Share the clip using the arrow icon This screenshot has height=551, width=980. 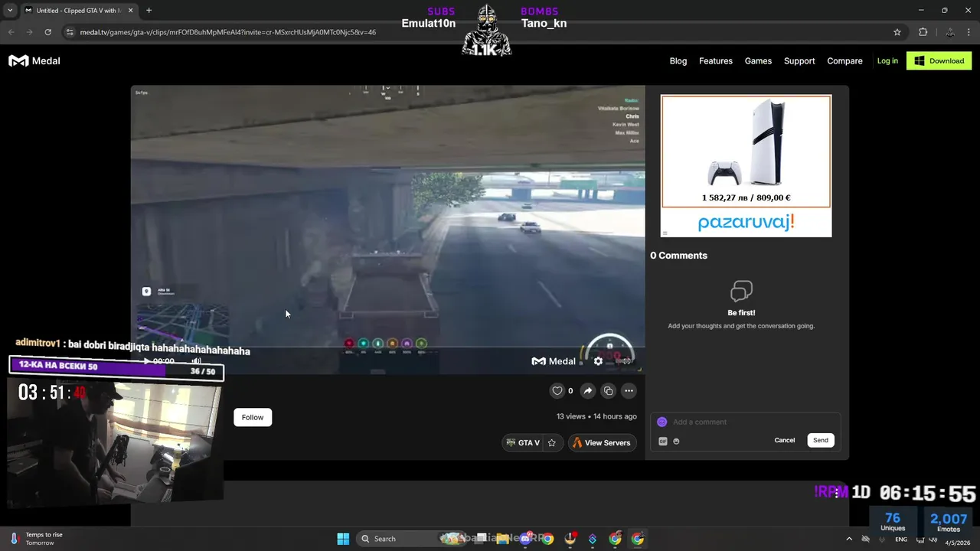click(587, 390)
